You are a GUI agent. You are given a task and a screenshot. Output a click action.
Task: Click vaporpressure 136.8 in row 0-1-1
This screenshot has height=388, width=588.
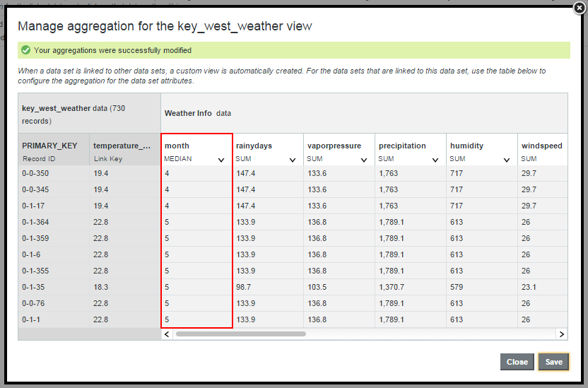pyautogui.click(x=317, y=319)
